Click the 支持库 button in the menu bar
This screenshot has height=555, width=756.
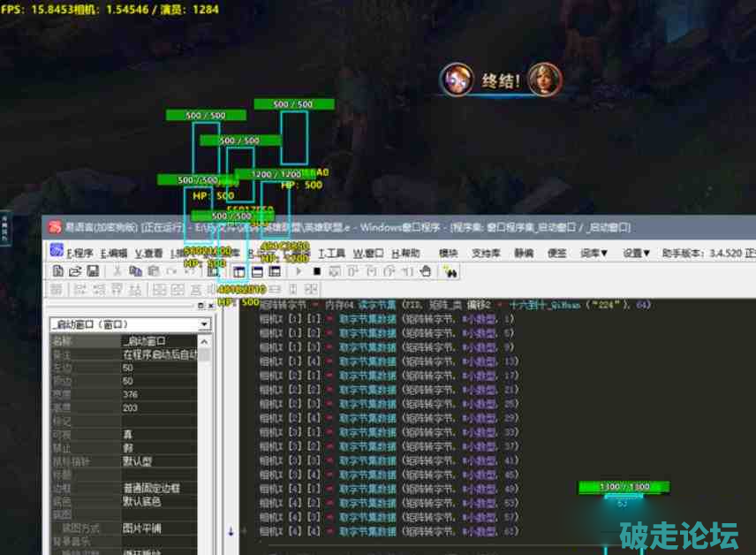click(x=486, y=253)
